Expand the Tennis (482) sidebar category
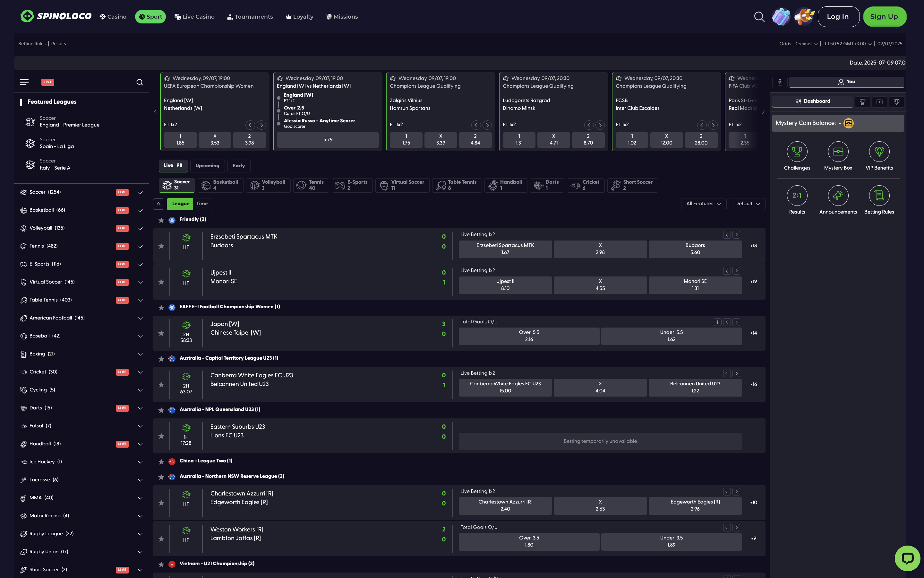This screenshot has height=578, width=924. click(x=140, y=247)
